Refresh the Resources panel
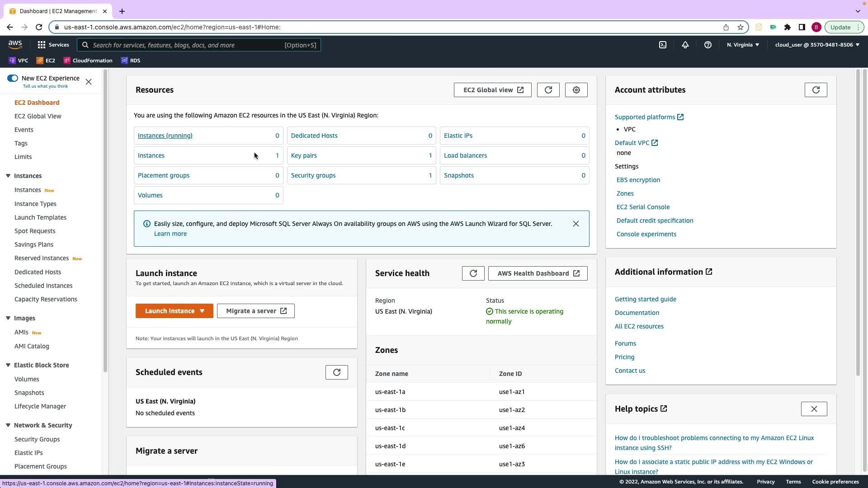The width and height of the screenshot is (868, 488). click(x=548, y=90)
